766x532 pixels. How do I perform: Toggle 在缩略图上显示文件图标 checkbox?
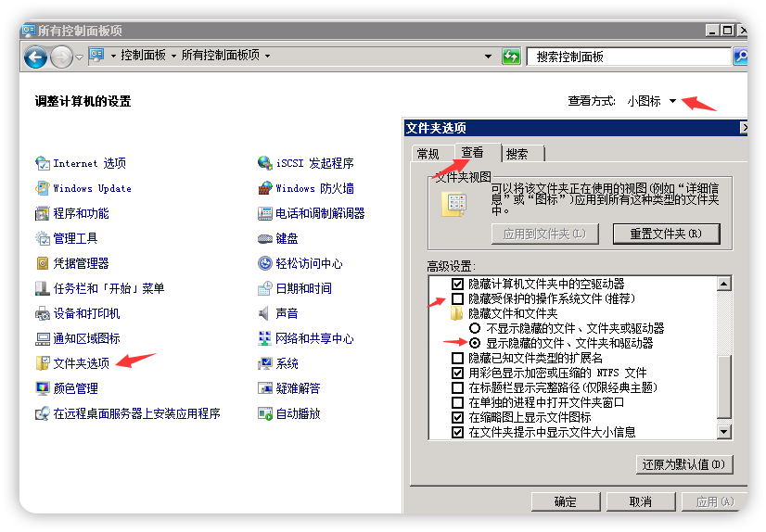pos(457,417)
